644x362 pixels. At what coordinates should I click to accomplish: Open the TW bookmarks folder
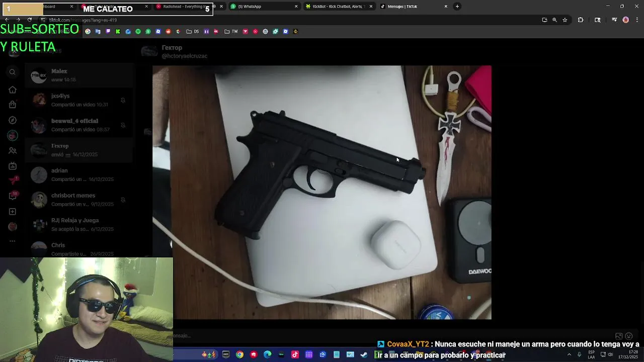coord(231,31)
